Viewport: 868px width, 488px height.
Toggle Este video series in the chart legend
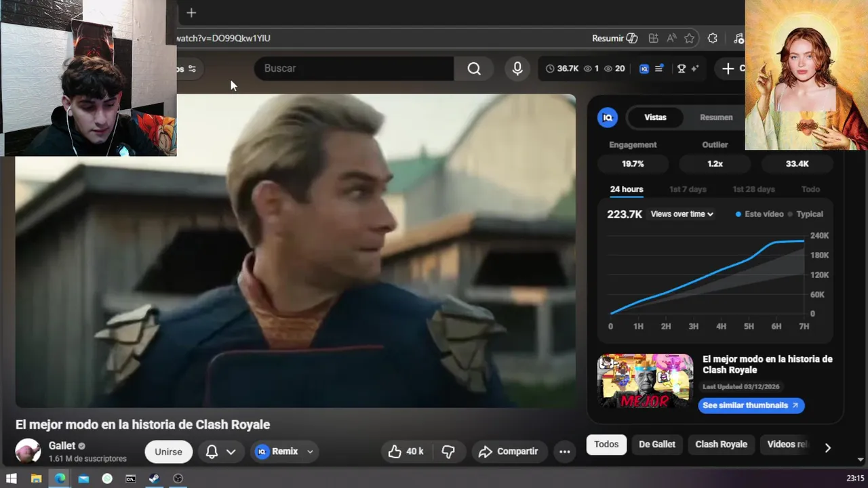(x=759, y=214)
